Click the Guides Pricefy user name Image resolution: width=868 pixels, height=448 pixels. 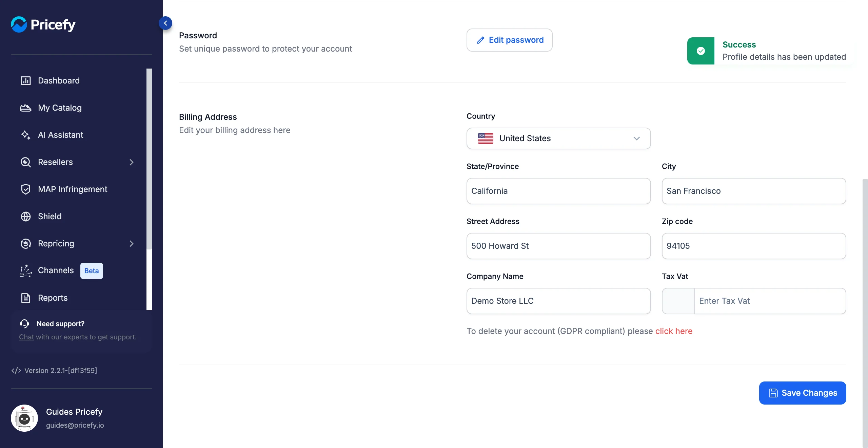click(x=74, y=412)
